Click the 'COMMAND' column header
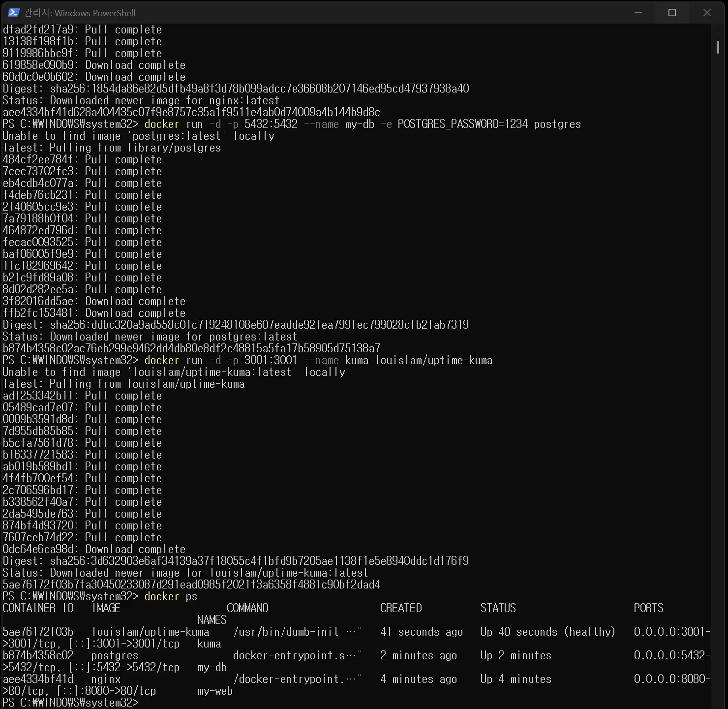Viewport: 728px width, 709px height. point(247,608)
